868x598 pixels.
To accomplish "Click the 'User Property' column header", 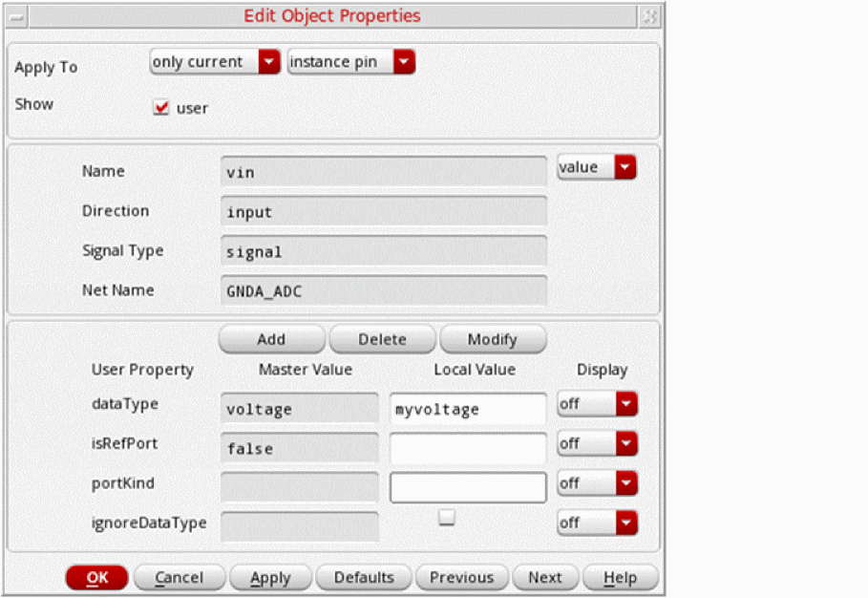I will (142, 370).
